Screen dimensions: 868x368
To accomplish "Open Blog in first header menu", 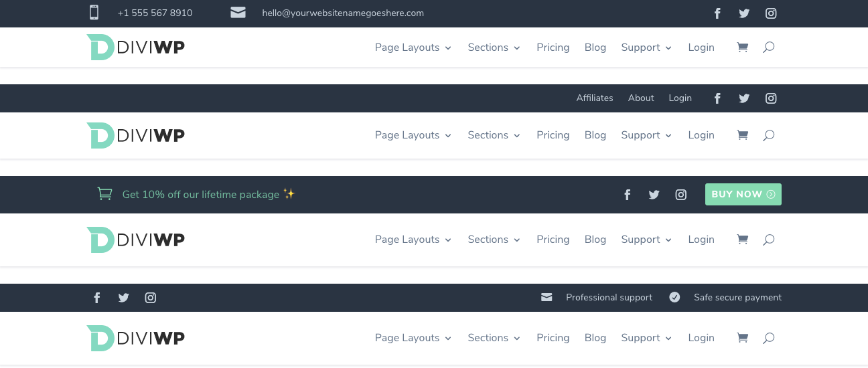I will [x=595, y=48].
